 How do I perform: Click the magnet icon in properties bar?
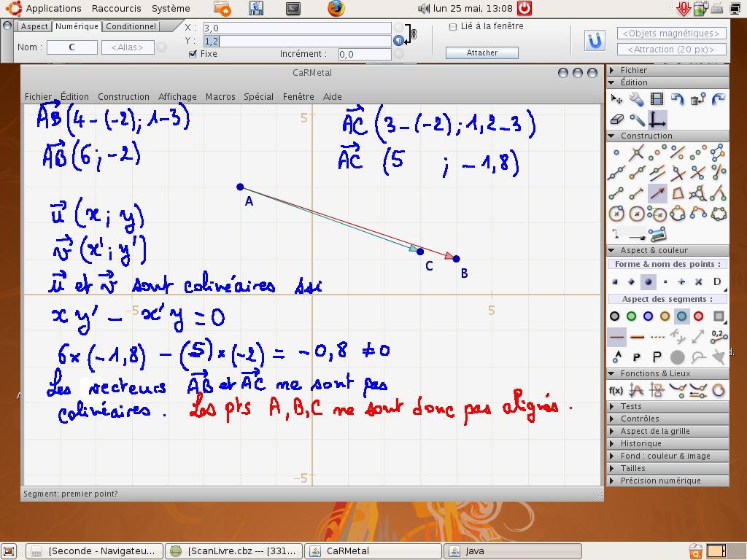point(596,41)
